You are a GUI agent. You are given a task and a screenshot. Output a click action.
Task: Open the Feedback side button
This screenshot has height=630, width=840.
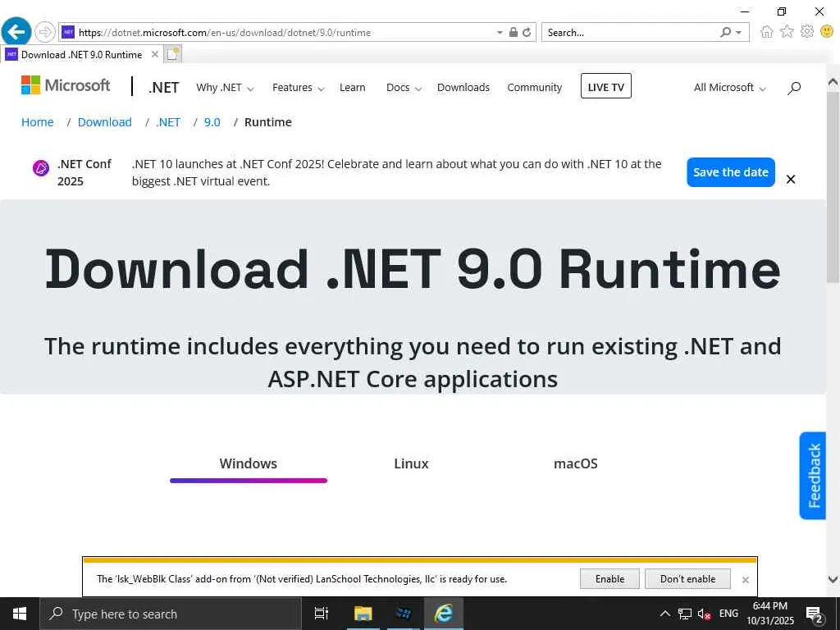point(813,475)
